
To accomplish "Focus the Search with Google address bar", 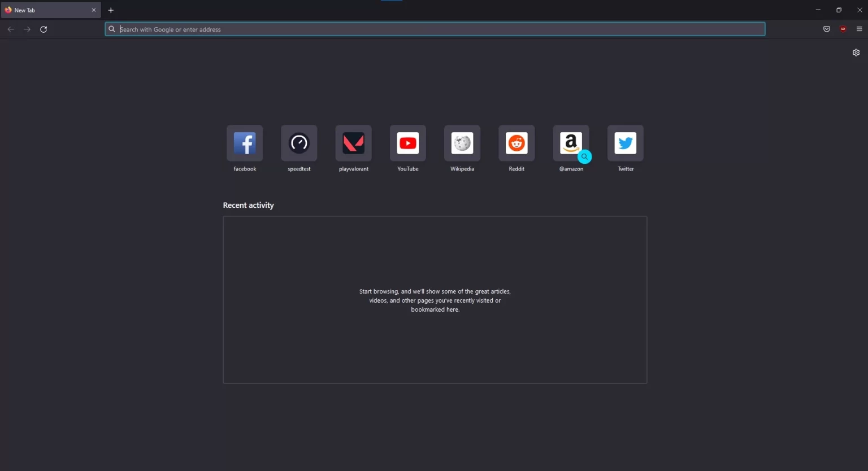I will pos(435,29).
